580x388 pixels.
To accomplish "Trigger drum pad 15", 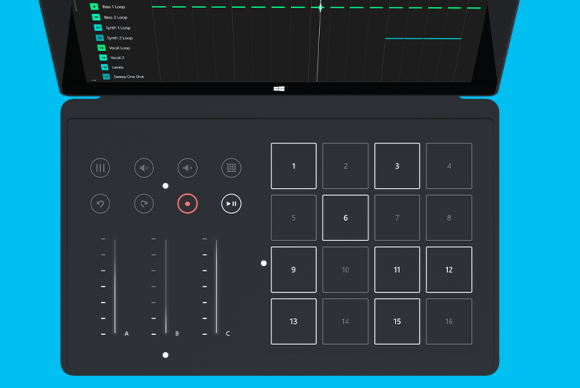I will click(x=397, y=321).
